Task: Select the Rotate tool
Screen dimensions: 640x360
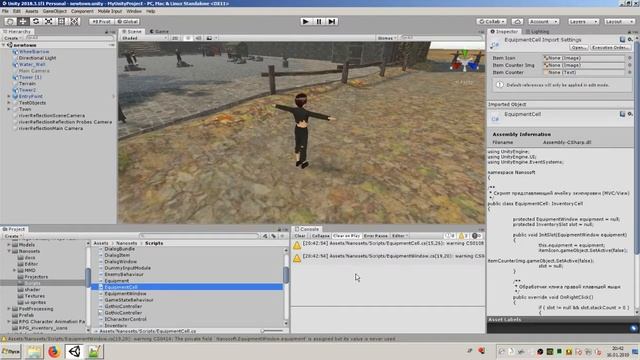Action: [x=36, y=21]
